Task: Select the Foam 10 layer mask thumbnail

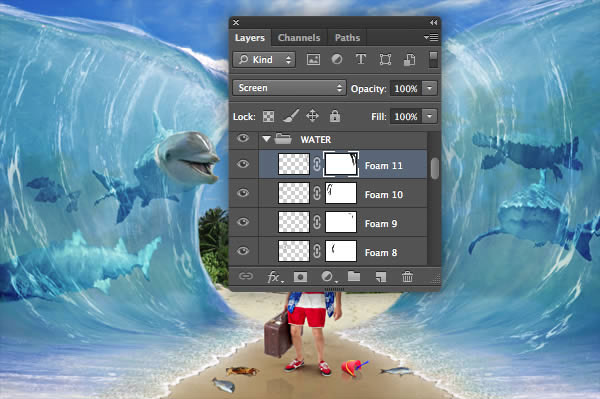Action: [x=341, y=193]
